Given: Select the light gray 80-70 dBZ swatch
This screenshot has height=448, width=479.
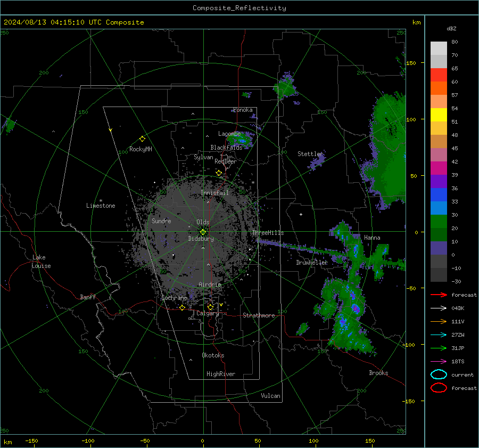Looking at the screenshot, I should coord(439,48).
